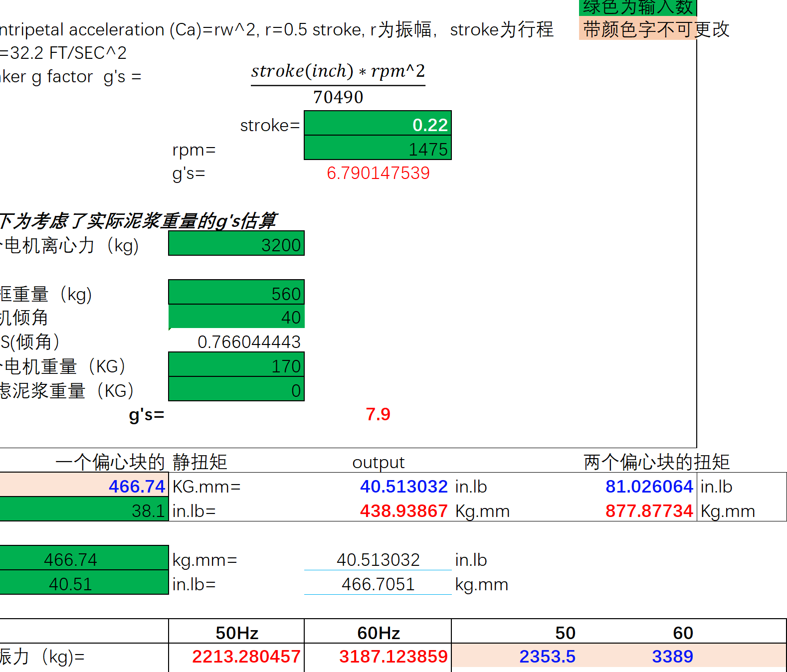The height and width of the screenshot is (672, 787).
Task: Click the centripetal acceleration (Ca)=rw^2 text line
Action: click(277, 29)
